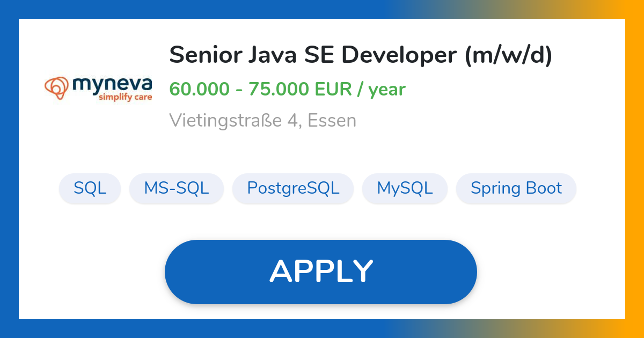The height and width of the screenshot is (338, 644).
Task: Select the address 'Vietingstraße 4, Essen'
Action: click(262, 120)
